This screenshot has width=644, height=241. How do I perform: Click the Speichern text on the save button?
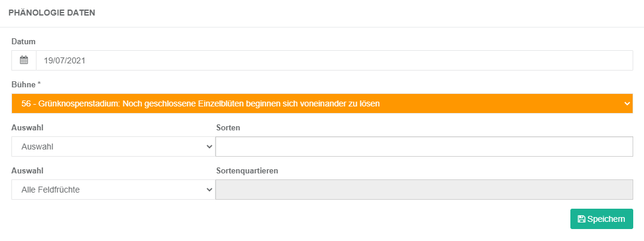[606, 219]
